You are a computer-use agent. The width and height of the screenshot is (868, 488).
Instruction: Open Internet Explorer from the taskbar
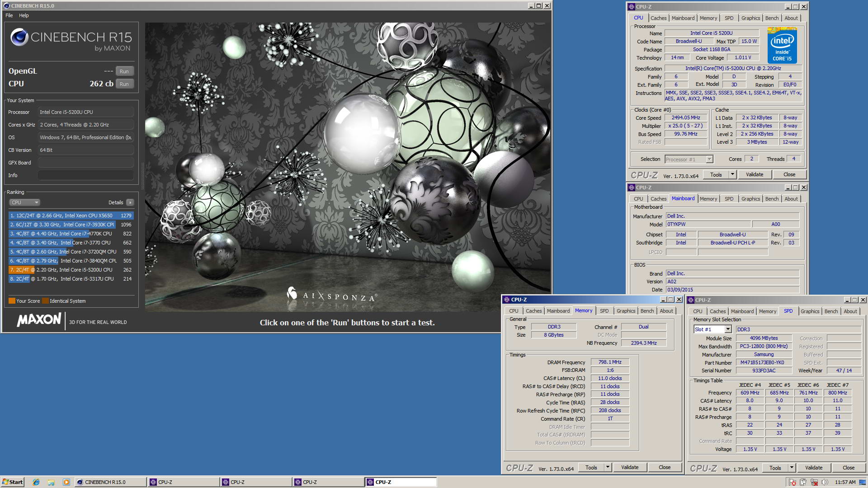[x=36, y=482]
